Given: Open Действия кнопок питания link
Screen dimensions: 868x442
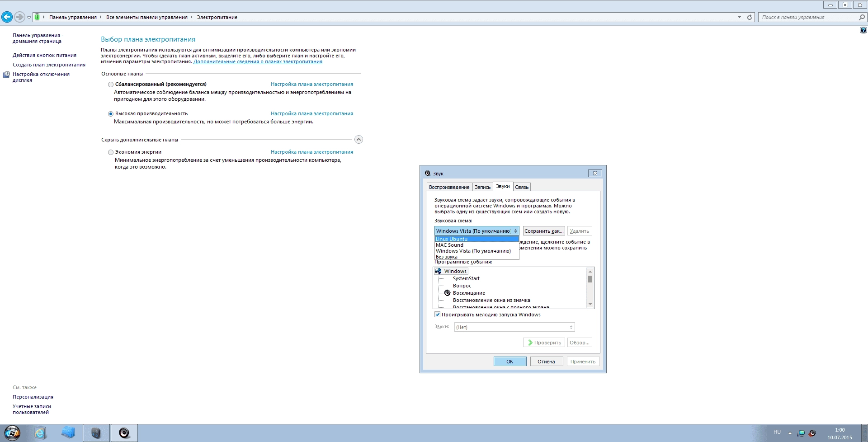Looking at the screenshot, I should point(44,56).
